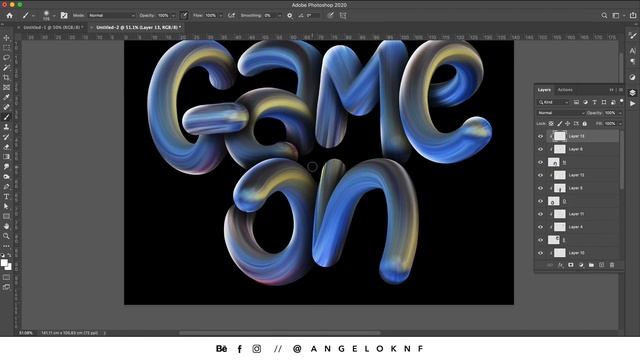640x360 pixels.
Task: Open Flow dropdown arrow in options bar
Action: (x=220, y=16)
